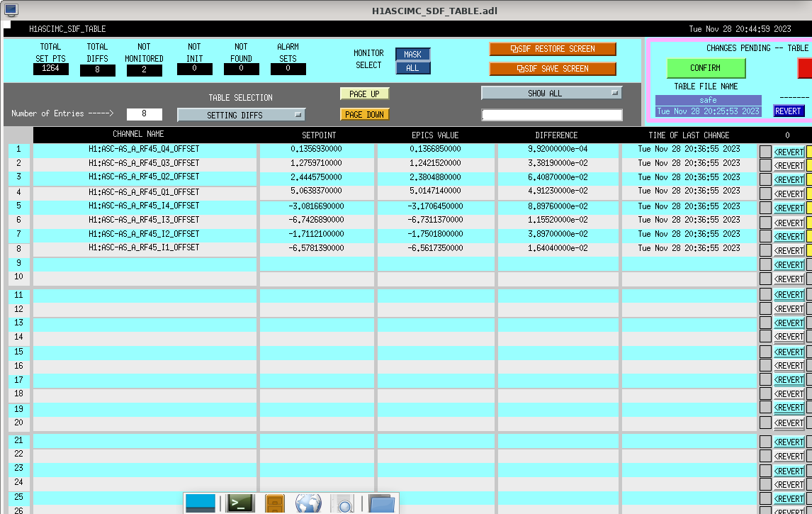Click channel name H1:ASC-AS_A_RF45_Q2_OFFSET
This screenshot has width=812, height=514.
[x=144, y=177]
